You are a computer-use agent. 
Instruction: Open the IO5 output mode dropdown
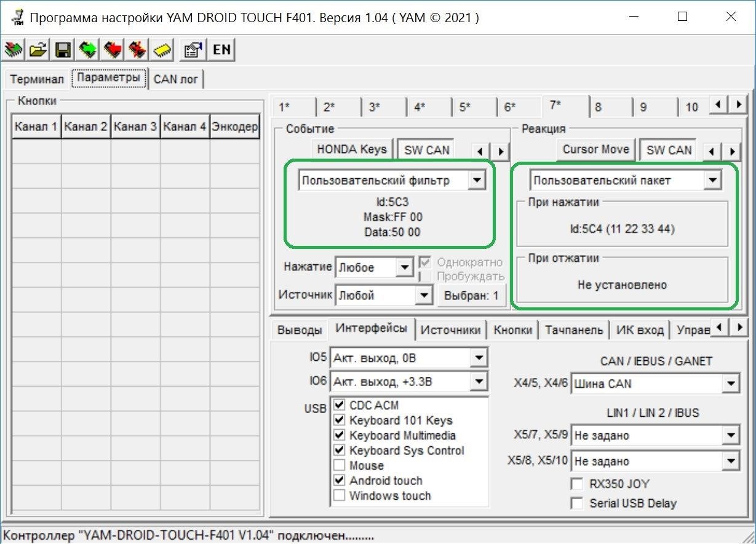click(x=478, y=358)
